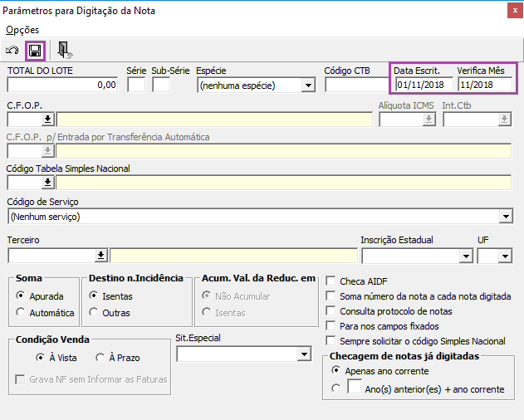Click the undo arrow toolbar icon
The width and height of the screenshot is (524, 420).
pos(12,51)
